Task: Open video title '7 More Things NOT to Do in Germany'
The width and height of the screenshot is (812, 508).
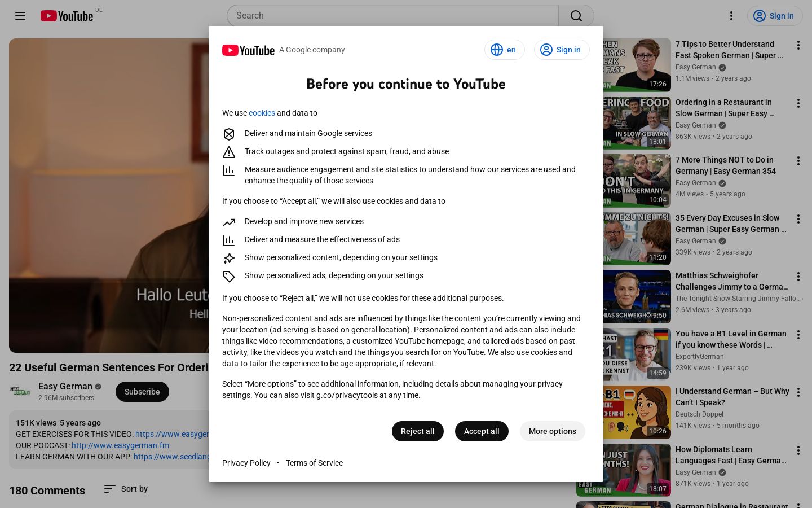Action: [x=726, y=165]
